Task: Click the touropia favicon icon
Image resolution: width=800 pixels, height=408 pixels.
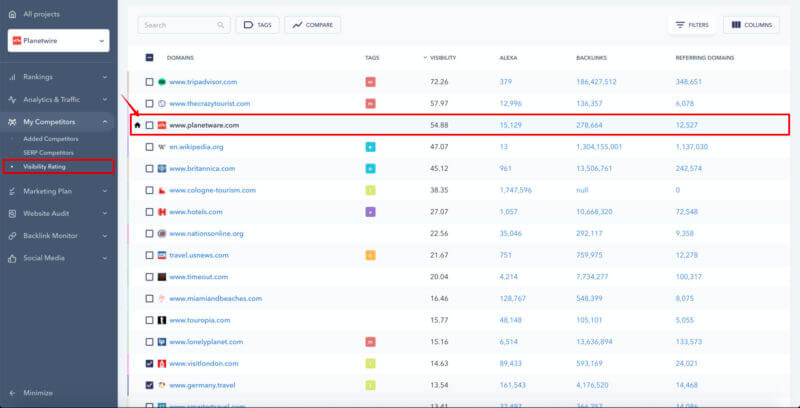Action: coord(162,320)
